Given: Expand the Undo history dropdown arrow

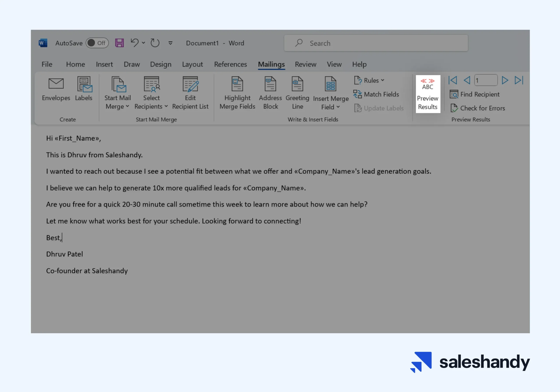Looking at the screenshot, I should tap(143, 43).
